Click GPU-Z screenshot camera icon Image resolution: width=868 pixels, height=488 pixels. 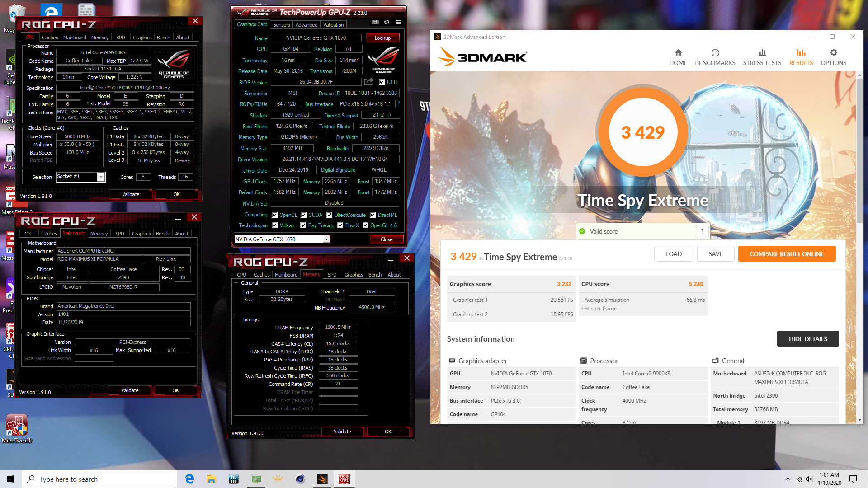[375, 22]
